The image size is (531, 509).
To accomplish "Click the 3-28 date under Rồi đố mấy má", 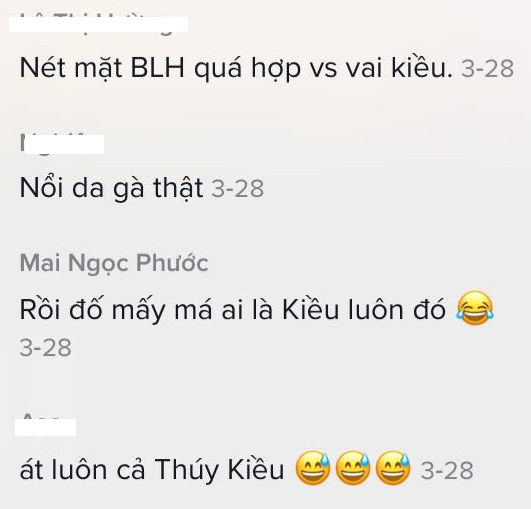I will coord(45,347).
